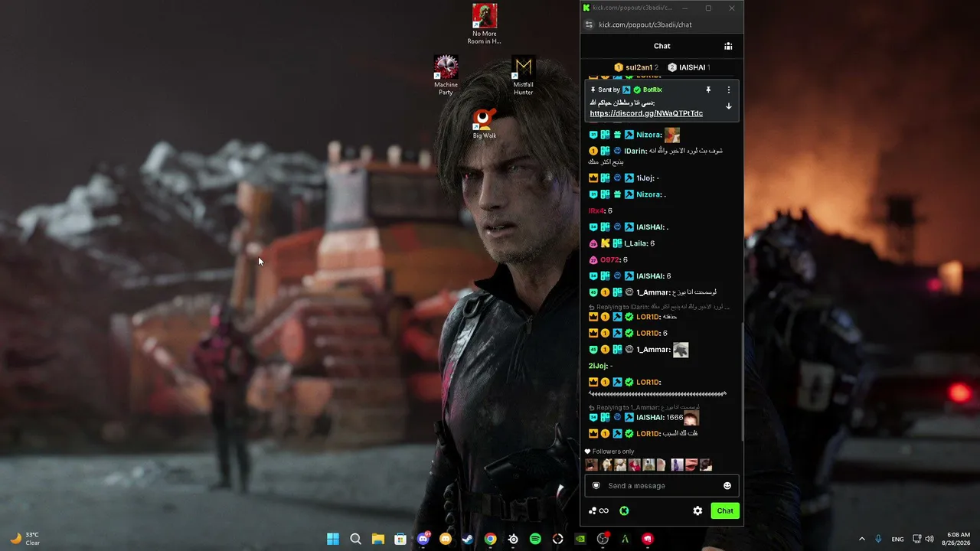Open NVIDIA app on the taskbar

coord(580,539)
